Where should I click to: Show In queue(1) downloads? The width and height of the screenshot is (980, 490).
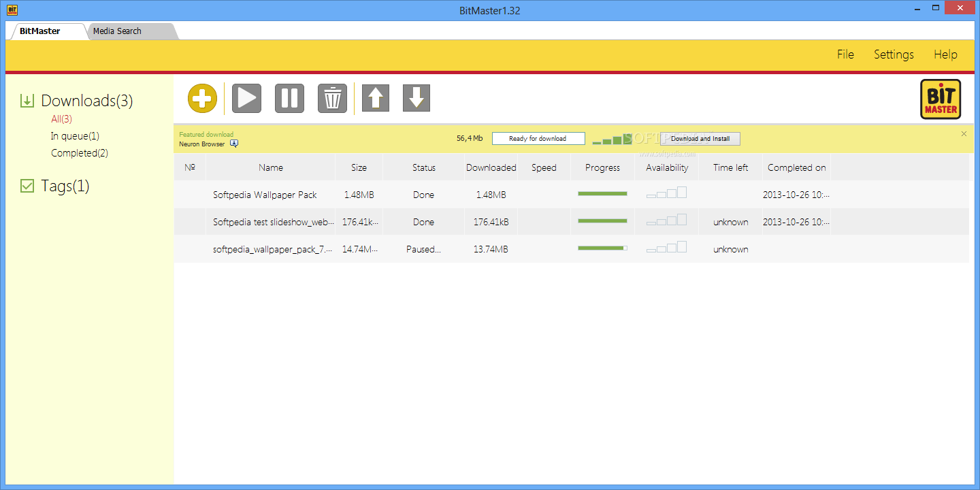(75, 136)
